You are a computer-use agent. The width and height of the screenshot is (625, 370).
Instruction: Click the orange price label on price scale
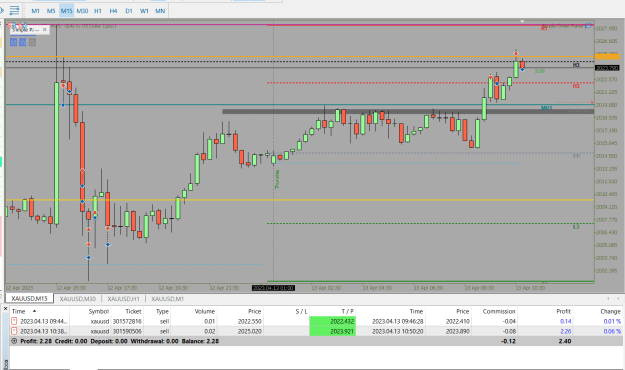(607, 56)
